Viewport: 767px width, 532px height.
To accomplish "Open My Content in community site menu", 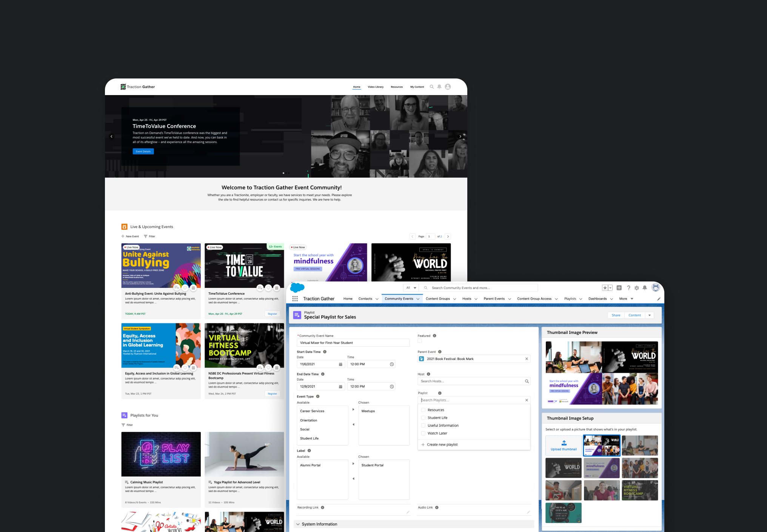I will 417,87.
